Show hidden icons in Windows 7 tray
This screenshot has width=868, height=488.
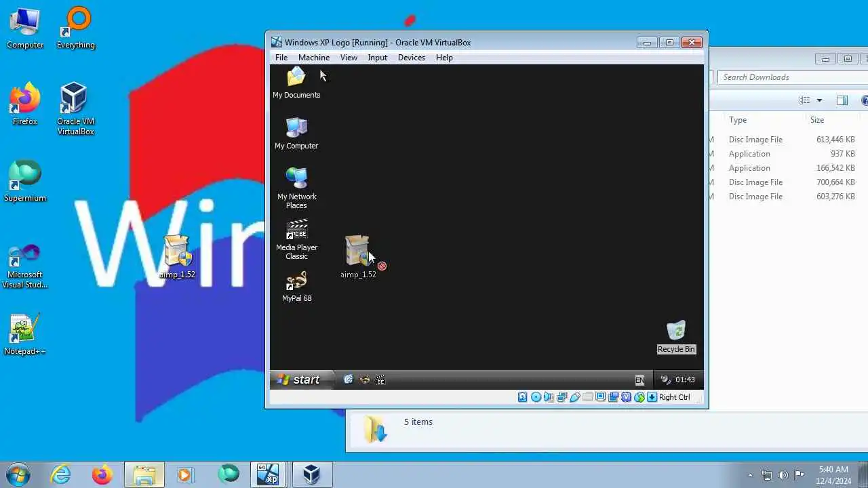click(x=750, y=475)
